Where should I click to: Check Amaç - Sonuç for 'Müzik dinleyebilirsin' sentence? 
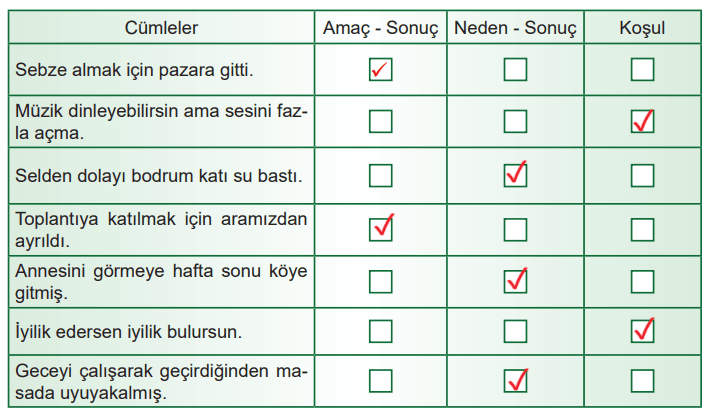point(380,122)
